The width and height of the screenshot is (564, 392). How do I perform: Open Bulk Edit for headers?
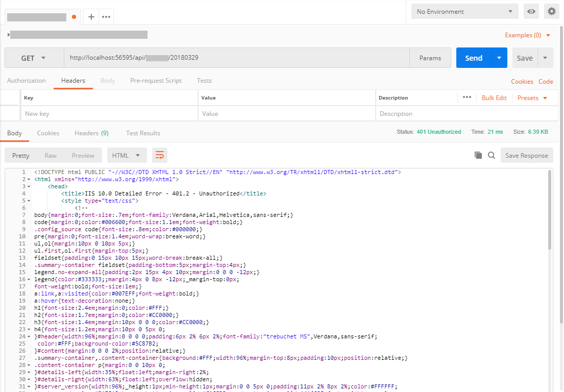point(494,97)
